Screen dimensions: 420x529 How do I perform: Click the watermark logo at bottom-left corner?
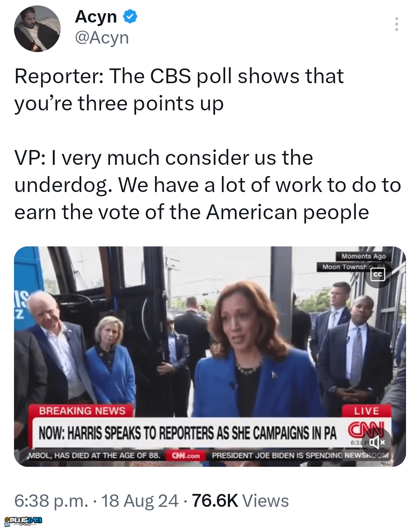[x=23, y=521]
